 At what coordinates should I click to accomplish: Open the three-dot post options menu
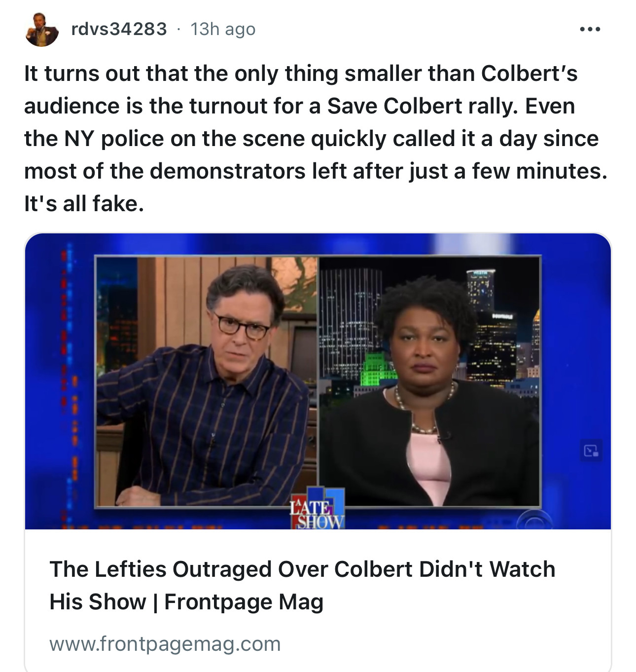590,29
